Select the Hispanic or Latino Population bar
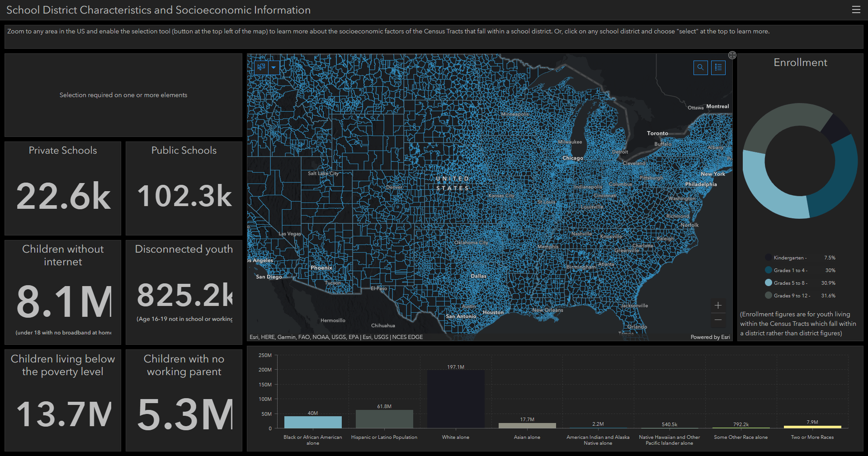The width and height of the screenshot is (868, 456). click(x=384, y=419)
